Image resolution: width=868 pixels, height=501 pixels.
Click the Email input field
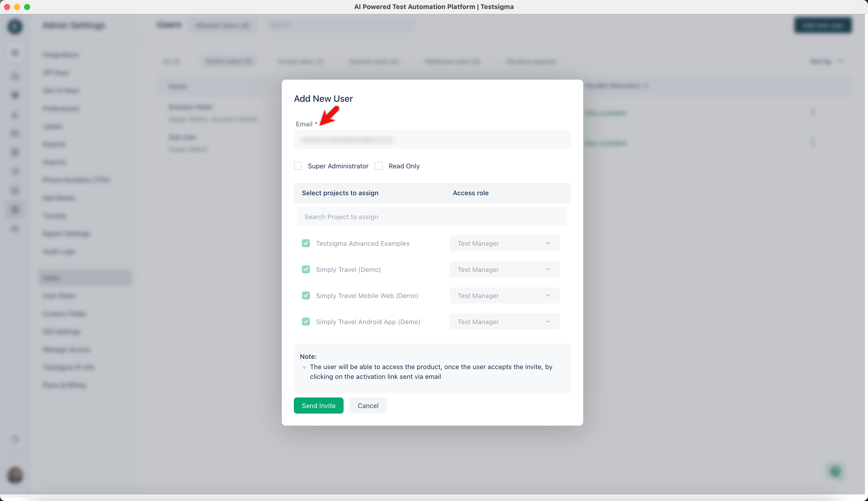(432, 139)
